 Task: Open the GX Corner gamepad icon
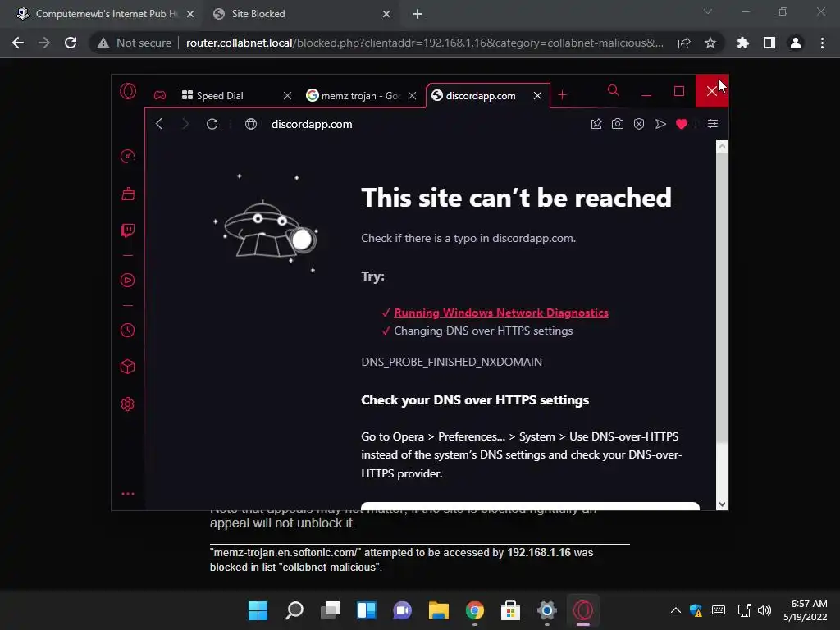coord(160,95)
